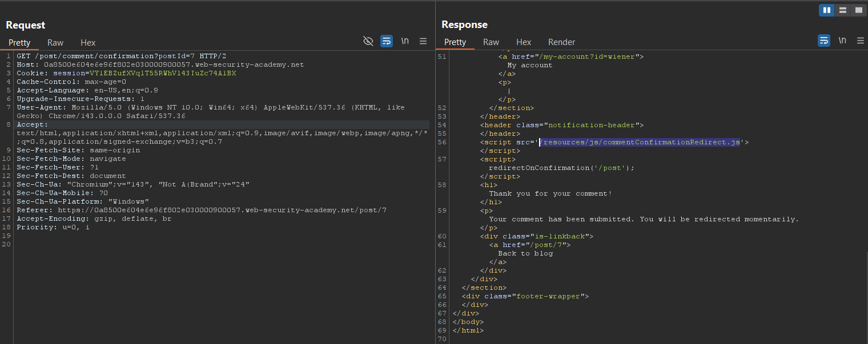This screenshot has height=344, width=868.
Task: Click the Sec-Fetch-Site: same-origin line
Action: tap(78, 151)
